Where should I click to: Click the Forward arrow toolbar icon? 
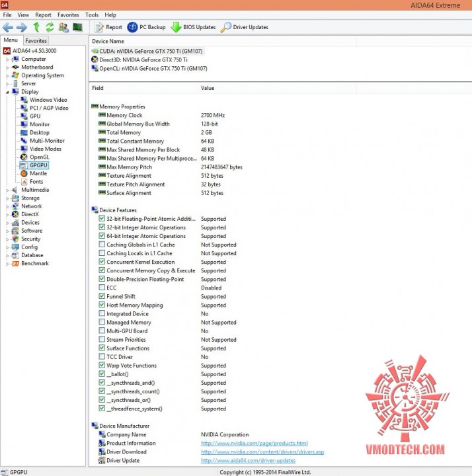tap(22, 27)
